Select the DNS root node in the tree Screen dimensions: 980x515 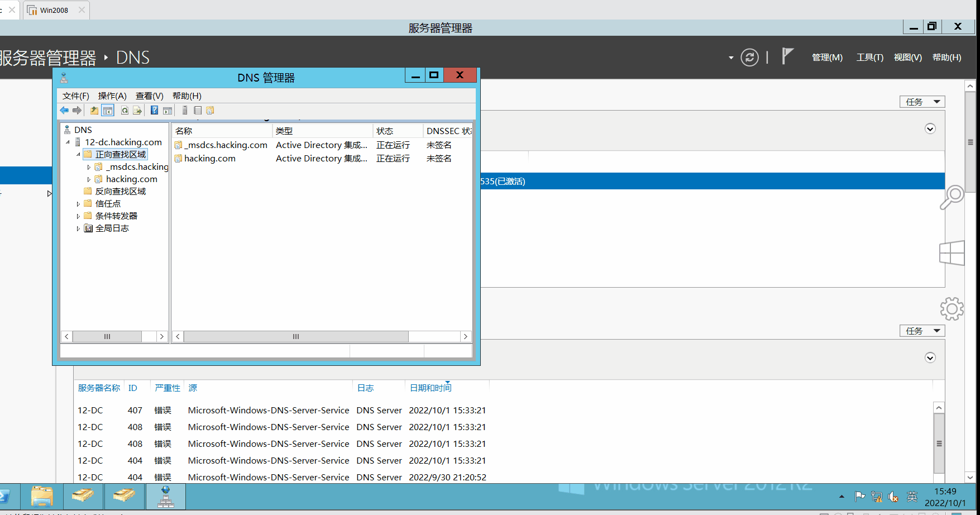83,130
